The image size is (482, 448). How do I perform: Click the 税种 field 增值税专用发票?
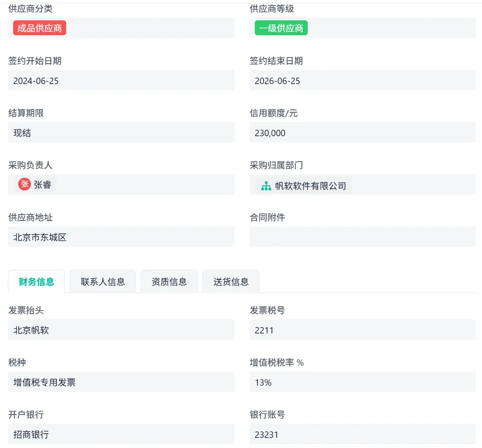coord(121,382)
